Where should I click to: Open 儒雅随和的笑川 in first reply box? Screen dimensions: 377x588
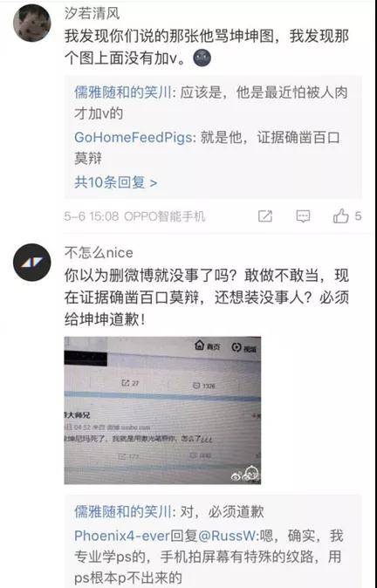click(x=123, y=92)
